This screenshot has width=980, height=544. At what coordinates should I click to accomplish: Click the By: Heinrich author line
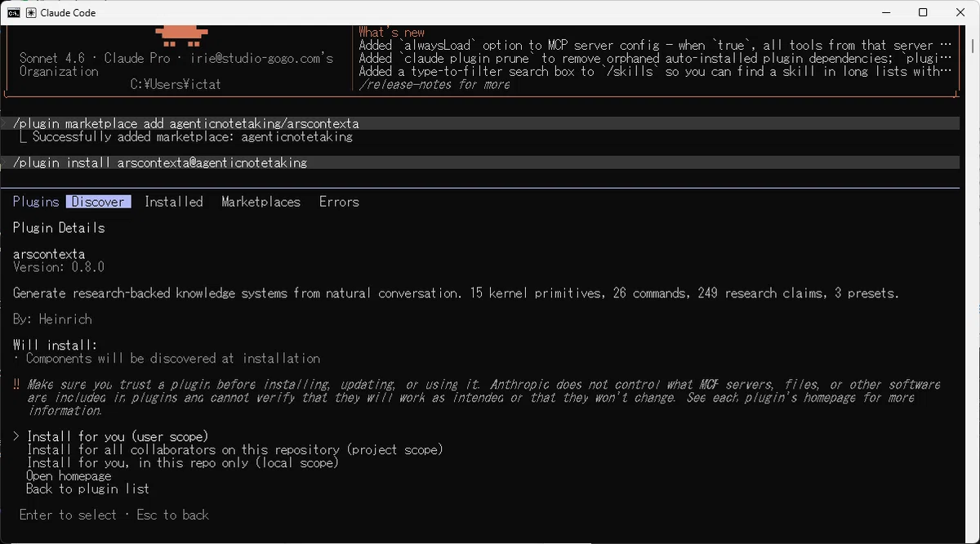coord(52,319)
